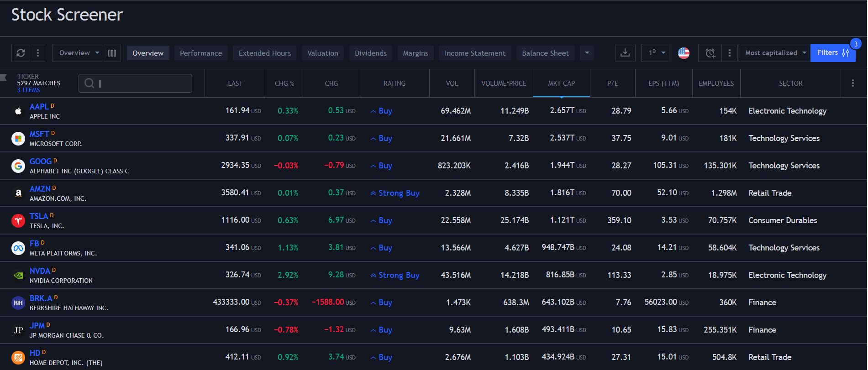Click the ticker search input field
The height and width of the screenshot is (370, 868).
[x=135, y=83]
